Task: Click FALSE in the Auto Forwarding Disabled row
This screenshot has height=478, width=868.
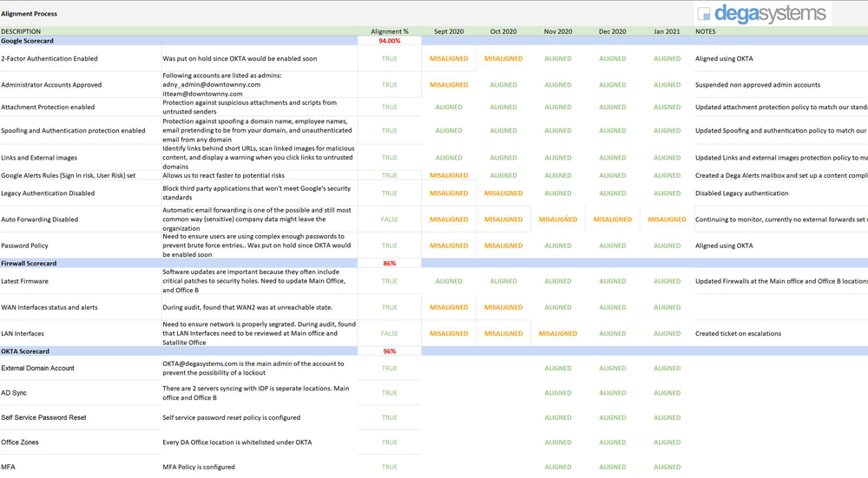Action: click(x=389, y=219)
